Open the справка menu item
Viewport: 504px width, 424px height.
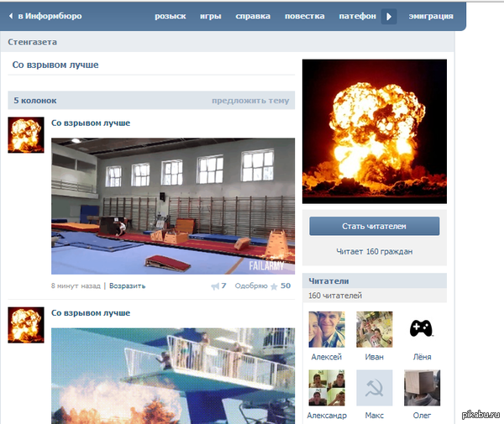tap(253, 16)
